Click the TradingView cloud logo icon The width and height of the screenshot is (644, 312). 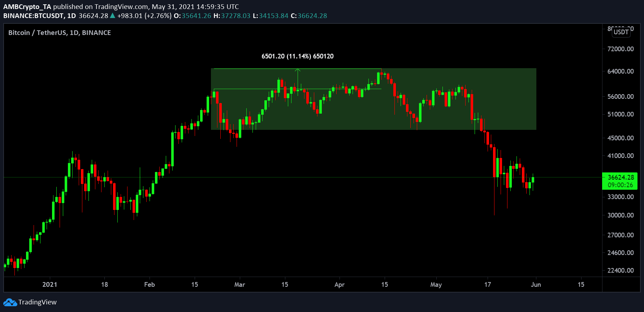pos(10,302)
